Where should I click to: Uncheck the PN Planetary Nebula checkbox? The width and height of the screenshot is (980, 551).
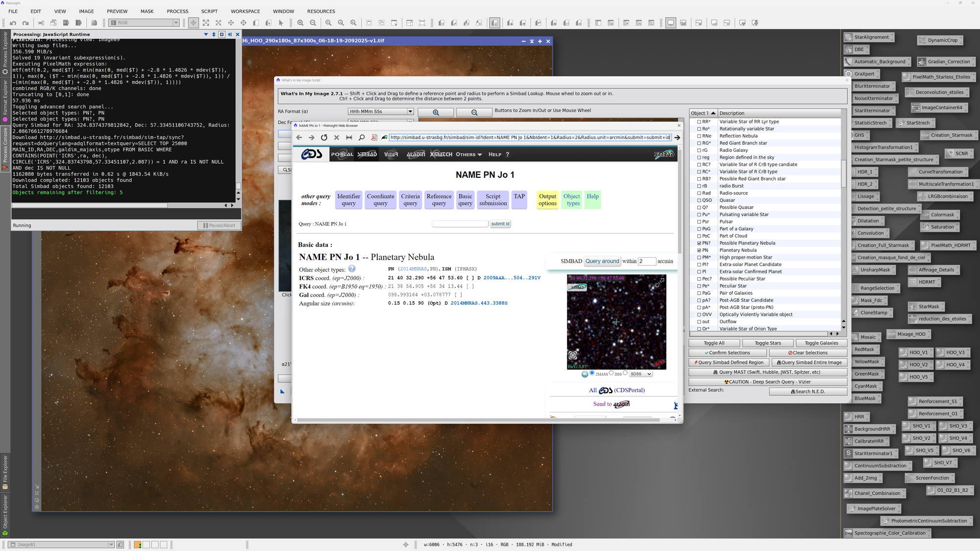click(699, 250)
